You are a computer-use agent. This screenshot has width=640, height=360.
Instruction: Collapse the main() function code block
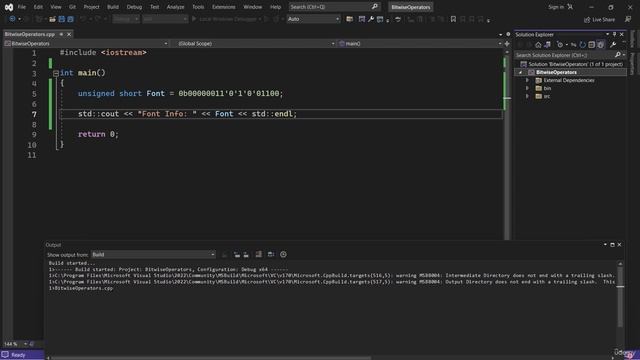coord(56,73)
